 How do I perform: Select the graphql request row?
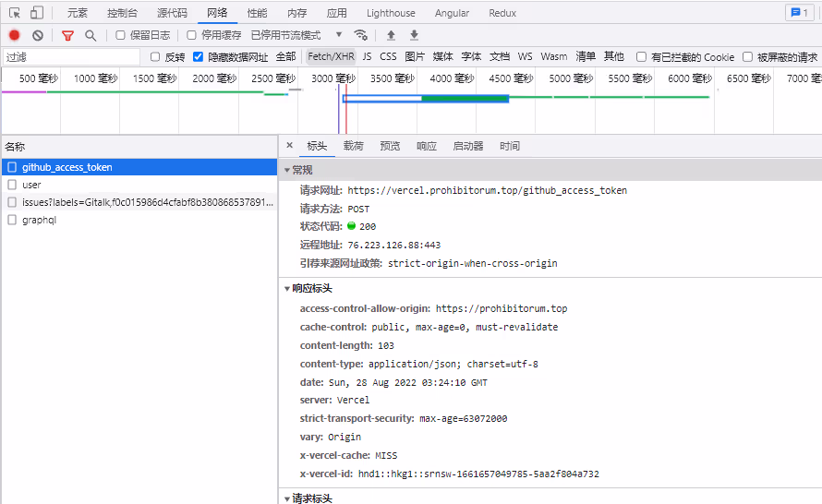click(139, 220)
